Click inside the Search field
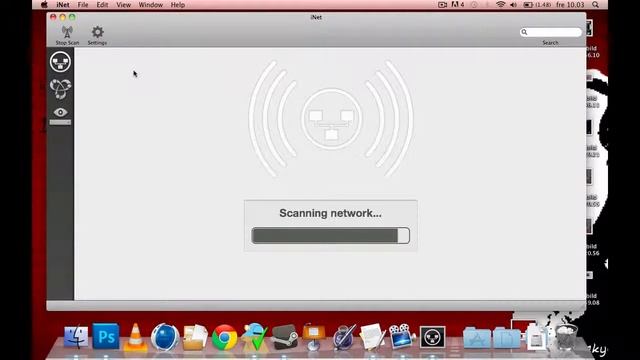 (x=551, y=32)
